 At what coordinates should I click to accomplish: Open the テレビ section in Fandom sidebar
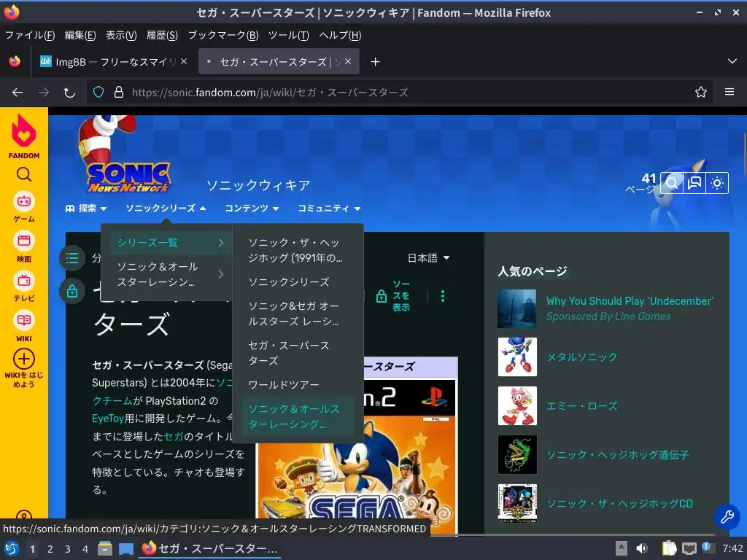(x=24, y=287)
